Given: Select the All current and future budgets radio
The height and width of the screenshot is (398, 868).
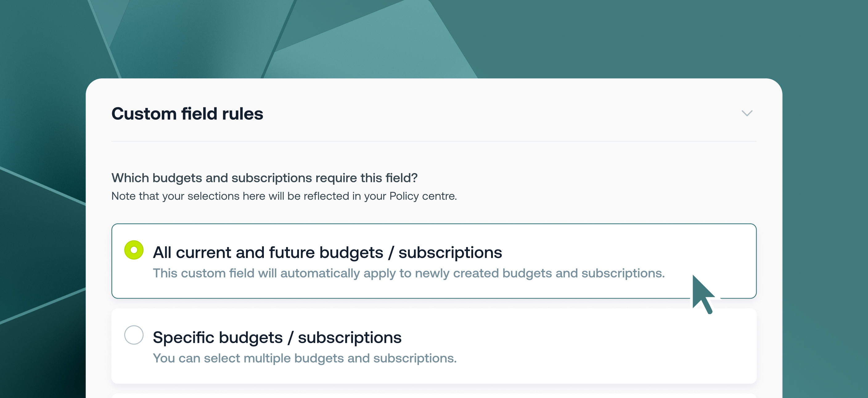Looking at the screenshot, I should point(134,250).
